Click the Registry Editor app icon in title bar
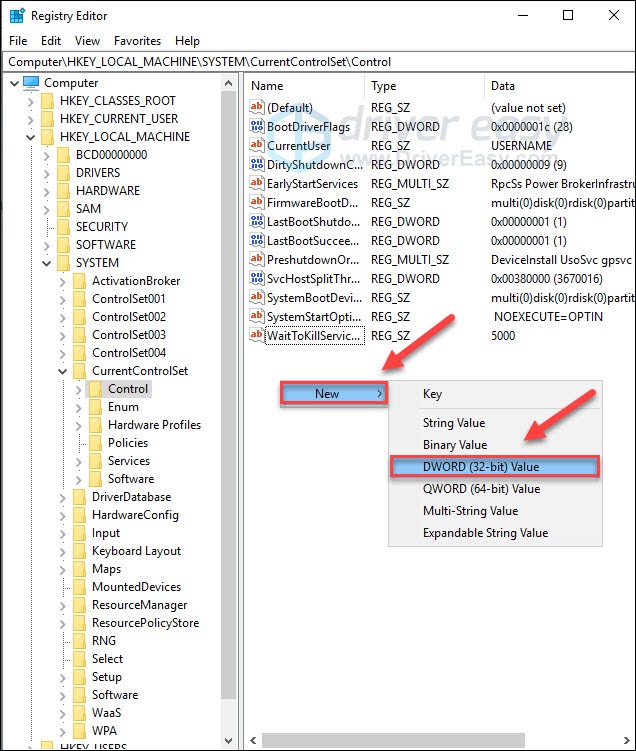This screenshot has width=636, height=751. click(17, 16)
